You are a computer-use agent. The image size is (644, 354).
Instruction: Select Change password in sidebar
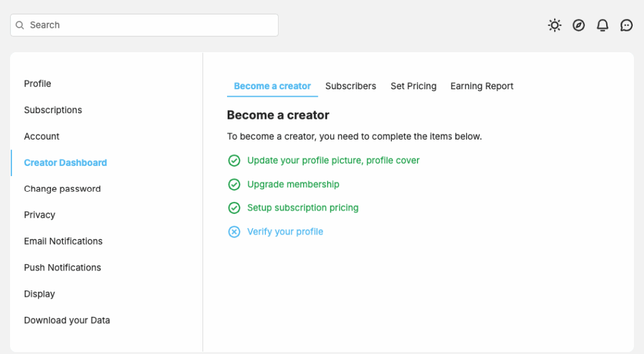[62, 189]
